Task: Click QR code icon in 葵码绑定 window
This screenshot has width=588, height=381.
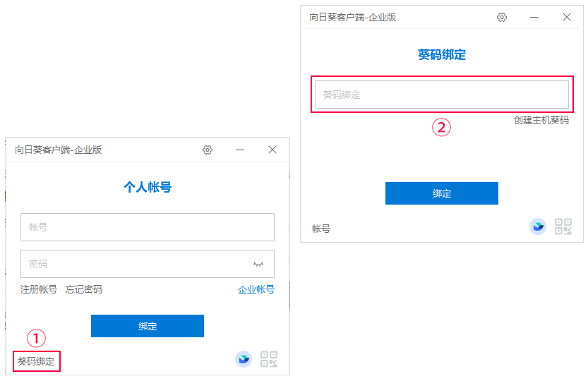Action: pos(563,226)
